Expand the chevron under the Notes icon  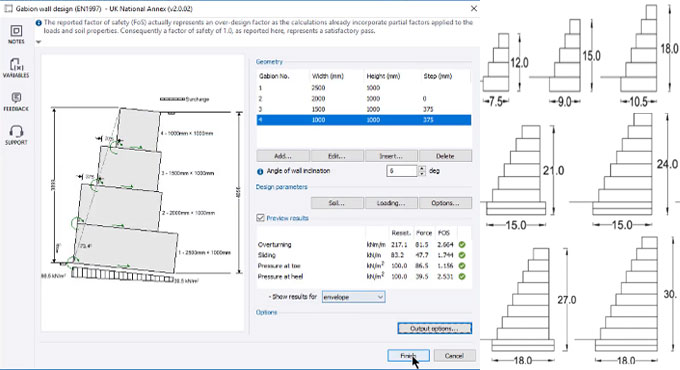point(38,42)
